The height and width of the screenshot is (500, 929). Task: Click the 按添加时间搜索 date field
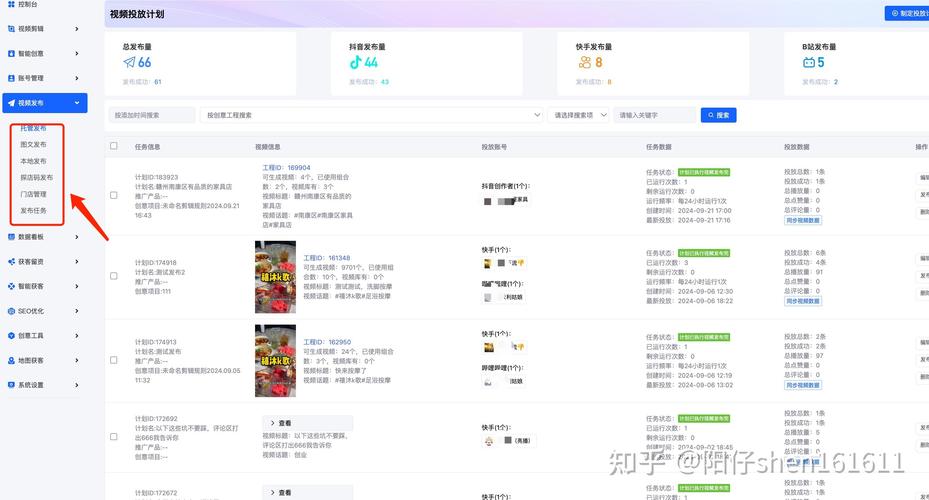152,115
